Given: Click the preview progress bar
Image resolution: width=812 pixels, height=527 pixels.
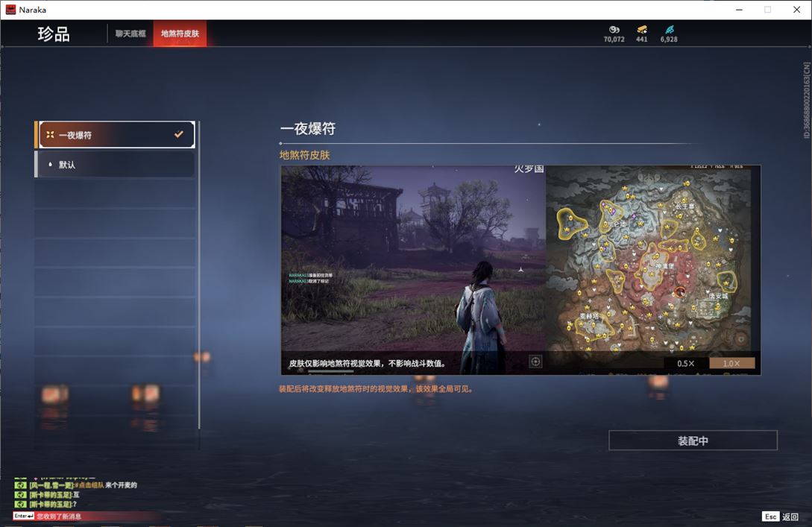Looking at the screenshot, I should tap(330, 371).
